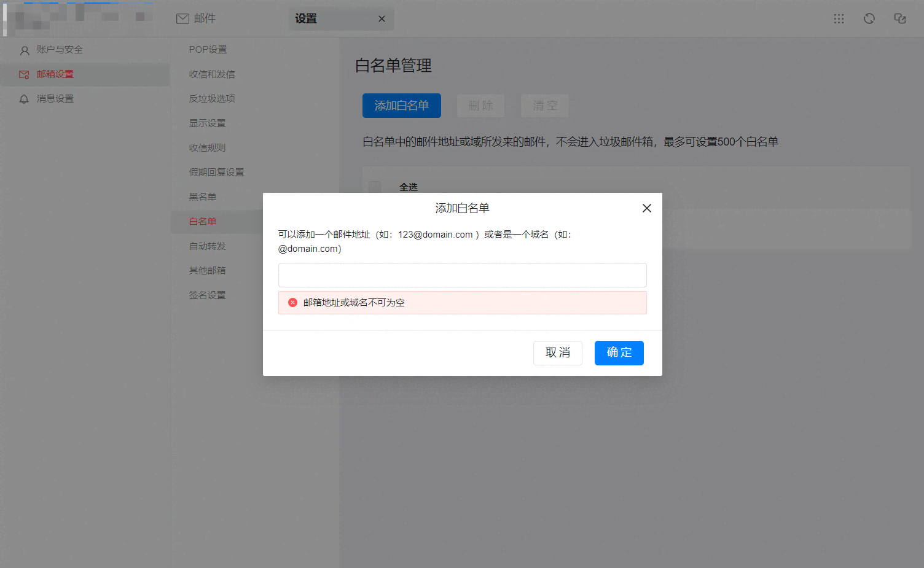Image resolution: width=924 pixels, height=568 pixels.
Task: Open 反垃圾选项 settings
Action: coord(212,98)
